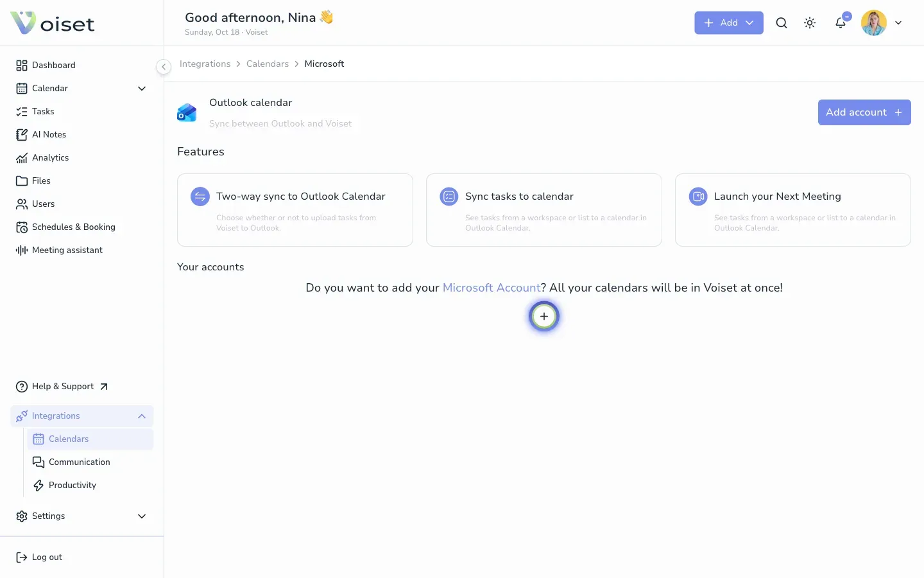The width and height of the screenshot is (924, 578).
Task: Click the 'Your accounts' heading
Action: 210,267
